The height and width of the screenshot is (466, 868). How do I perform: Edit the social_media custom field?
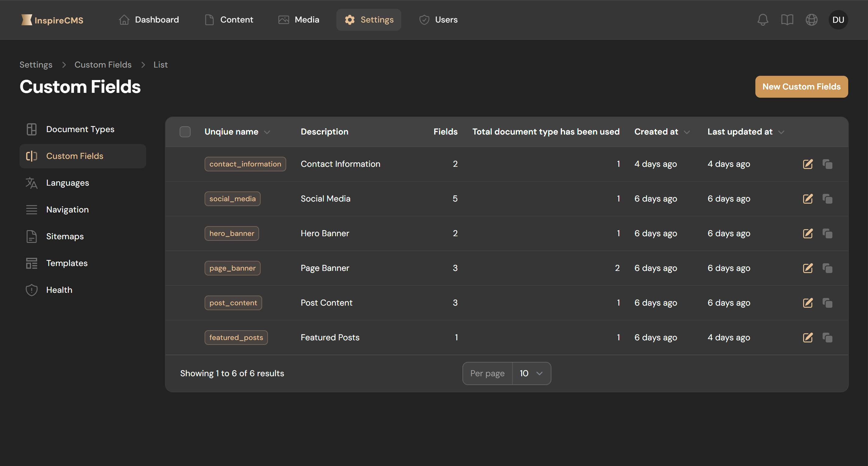coord(808,199)
